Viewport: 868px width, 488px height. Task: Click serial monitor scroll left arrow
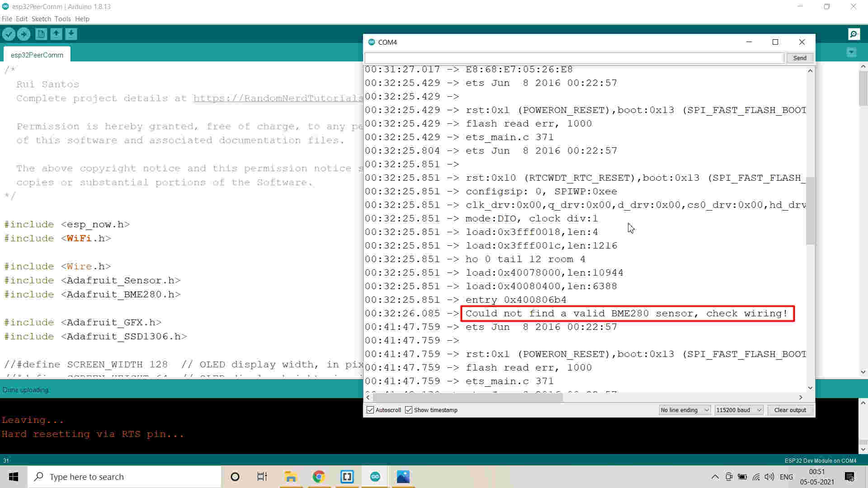[x=368, y=397]
